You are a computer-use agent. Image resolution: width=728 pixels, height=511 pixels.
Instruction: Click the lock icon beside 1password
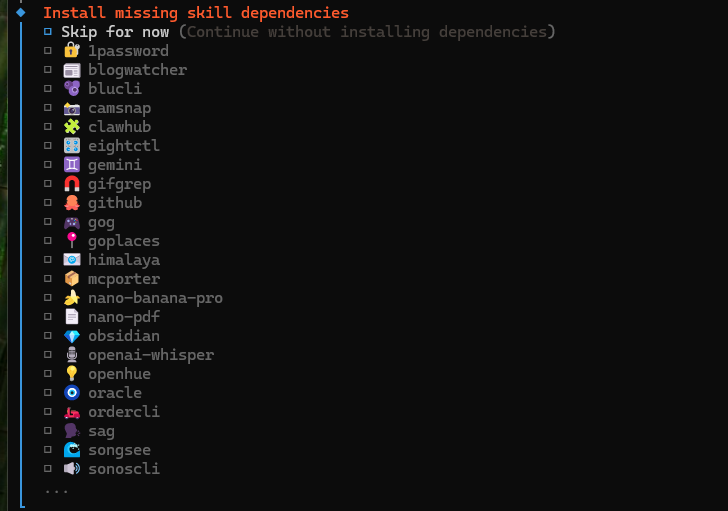point(71,51)
